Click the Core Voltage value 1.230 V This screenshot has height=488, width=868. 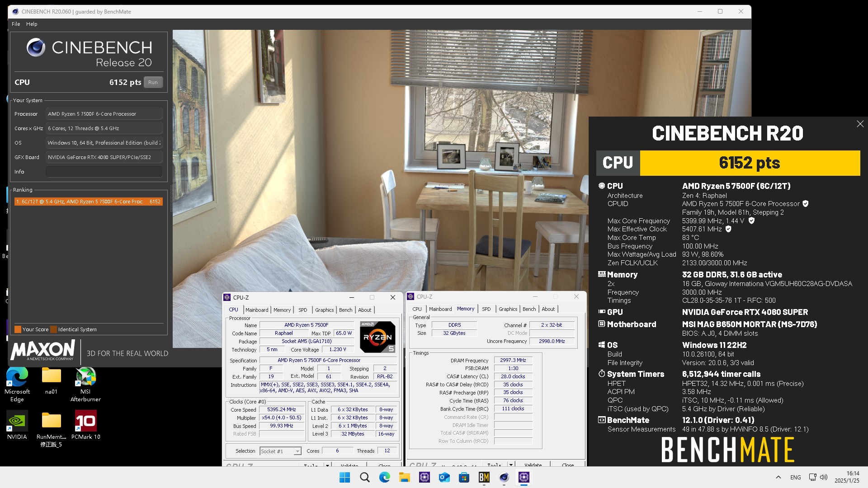[338, 349]
